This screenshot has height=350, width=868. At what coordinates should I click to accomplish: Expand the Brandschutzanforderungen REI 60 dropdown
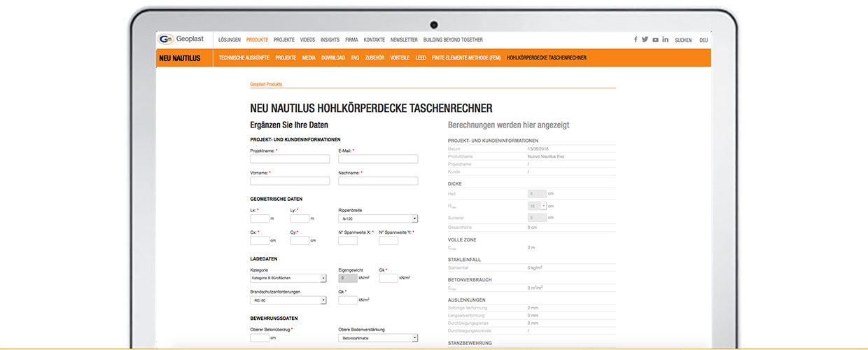tap(288, 300)
